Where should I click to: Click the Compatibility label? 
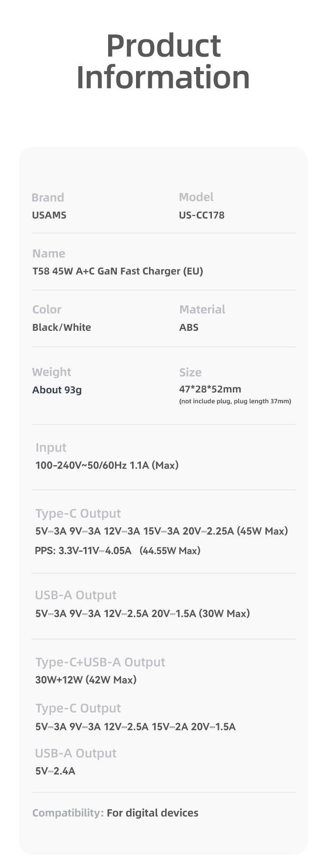click(x=68, y=813)
